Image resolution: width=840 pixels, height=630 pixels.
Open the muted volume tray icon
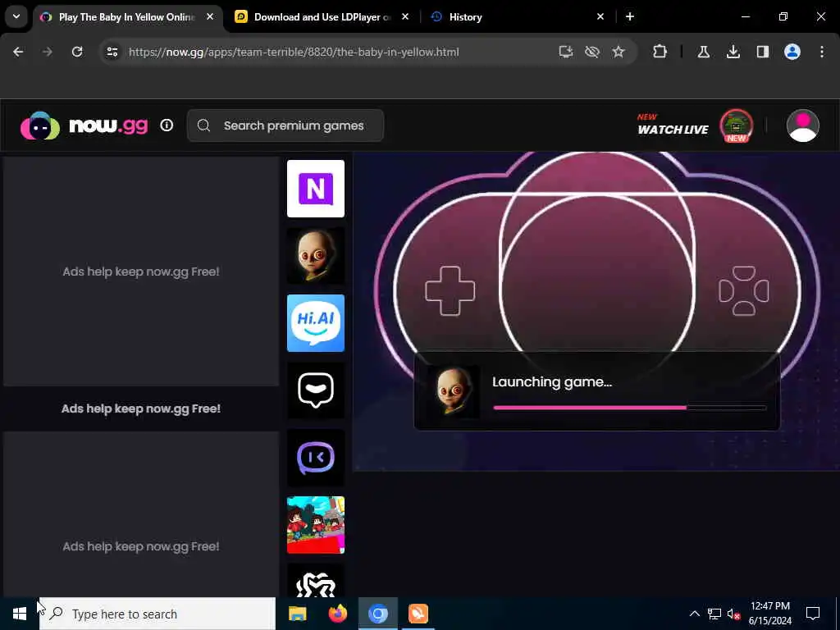[x=734, y=614]
